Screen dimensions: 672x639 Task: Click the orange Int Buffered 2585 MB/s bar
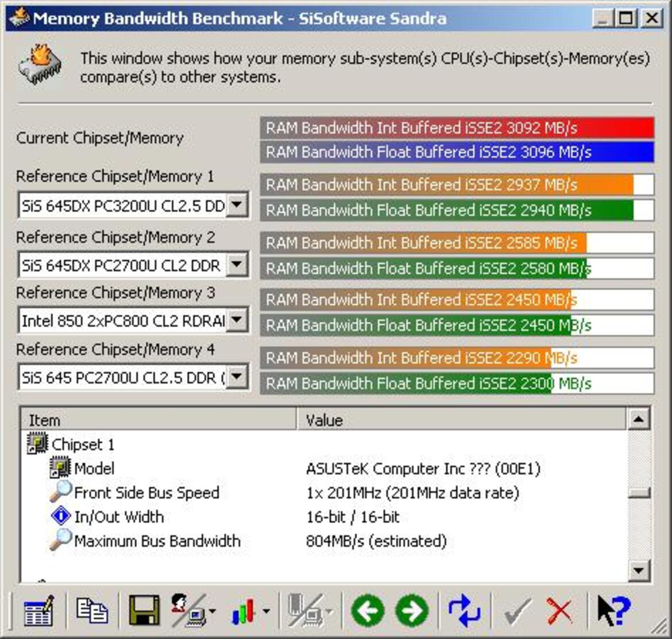tap(457, 243)
